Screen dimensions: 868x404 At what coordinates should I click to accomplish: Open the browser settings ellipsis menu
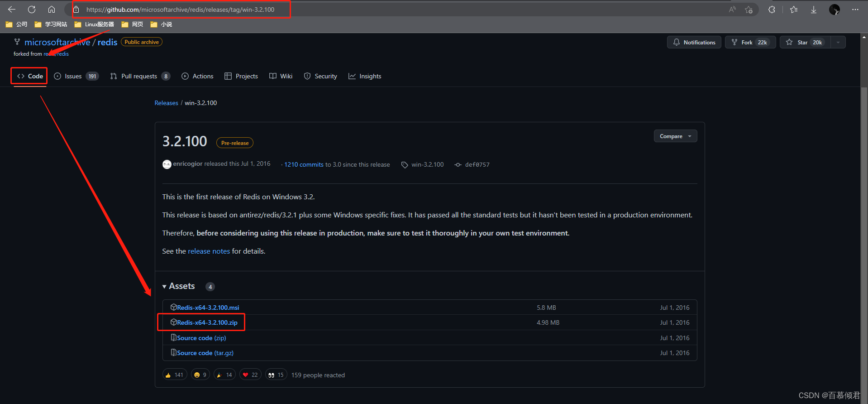click(855, 10)
